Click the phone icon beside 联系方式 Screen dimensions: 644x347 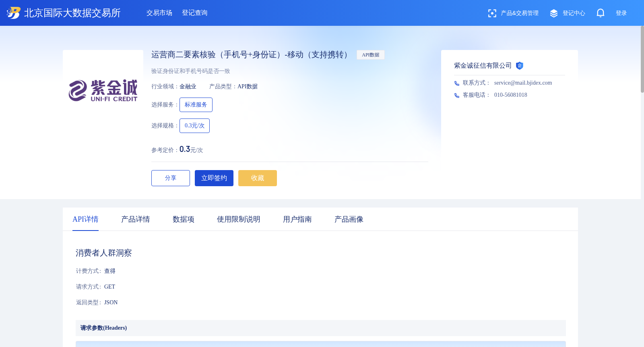(x=457, y=83)
